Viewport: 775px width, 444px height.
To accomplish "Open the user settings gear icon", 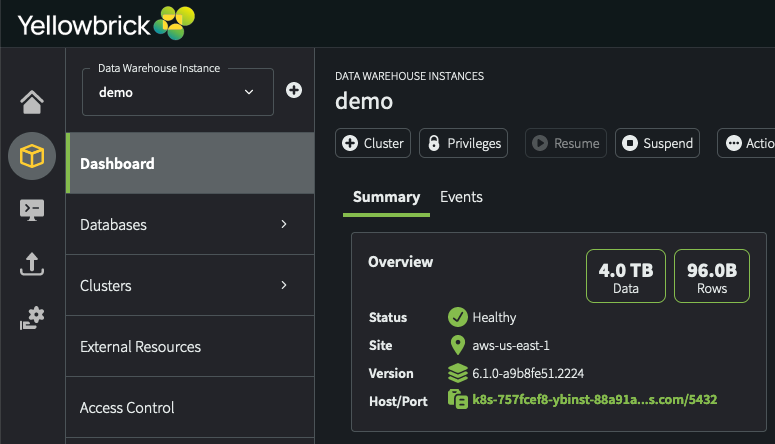I will coord(32,319).
